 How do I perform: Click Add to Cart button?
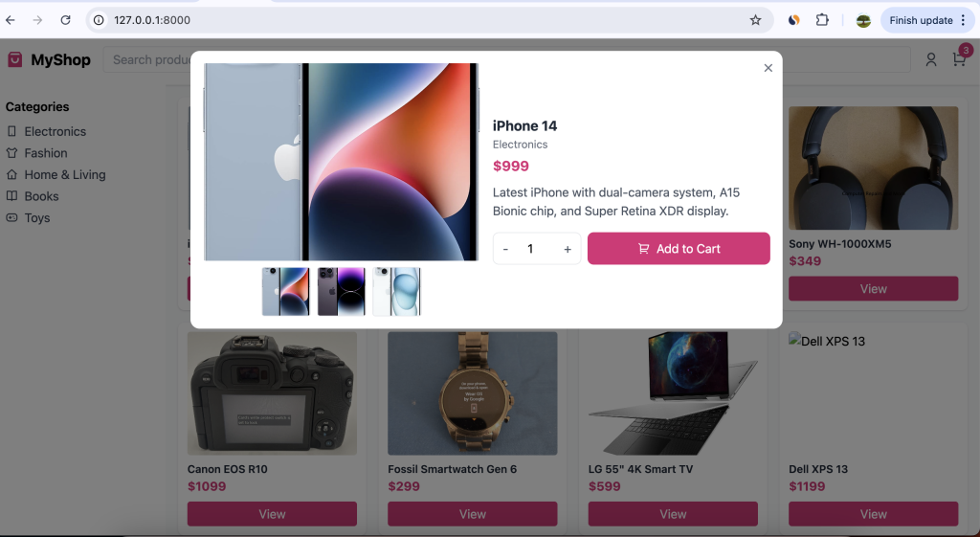pos(679,249)
